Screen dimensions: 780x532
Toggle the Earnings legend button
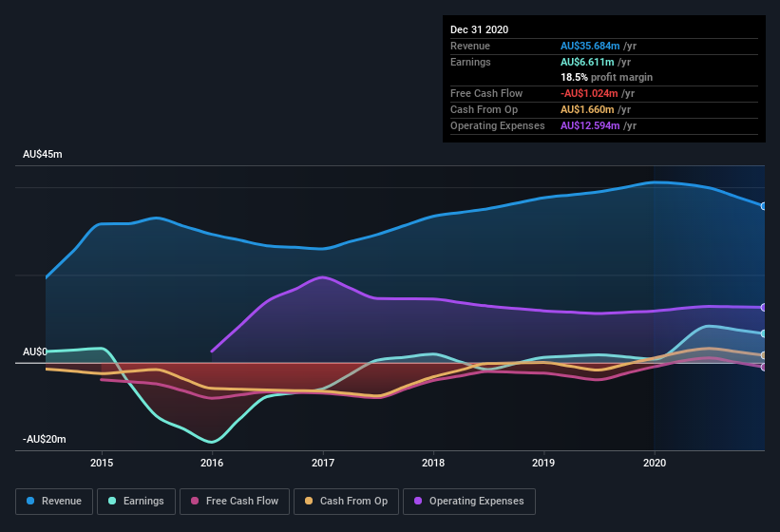point(136,502)
